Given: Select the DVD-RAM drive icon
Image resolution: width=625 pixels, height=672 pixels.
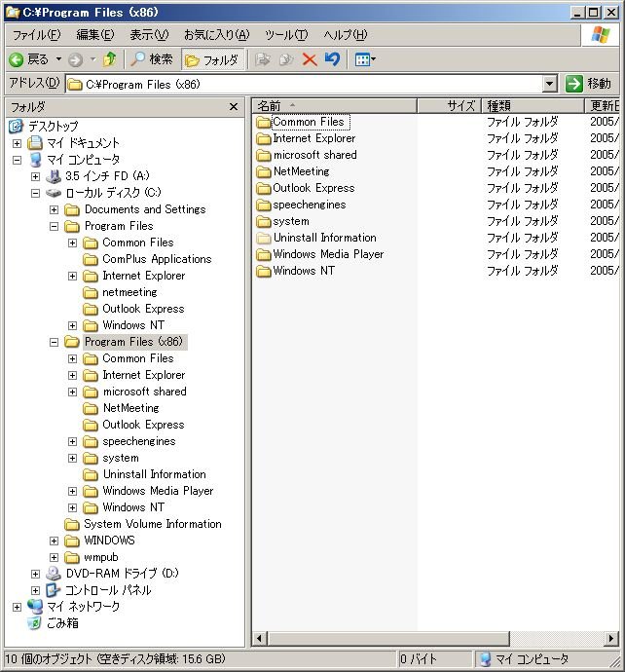Looking at the screenshot, I should click(54, 574).
